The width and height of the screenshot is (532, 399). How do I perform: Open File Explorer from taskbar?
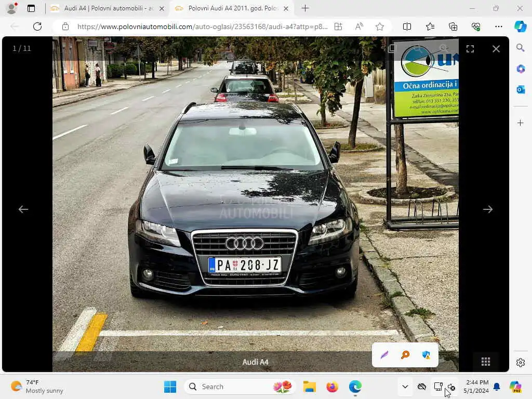point(309,387)
